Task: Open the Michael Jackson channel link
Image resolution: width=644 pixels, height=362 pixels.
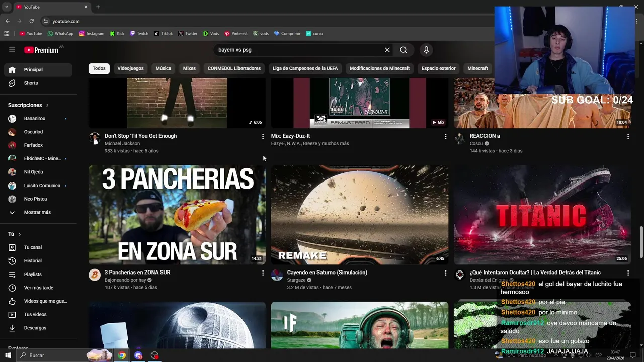Action: 122,144
